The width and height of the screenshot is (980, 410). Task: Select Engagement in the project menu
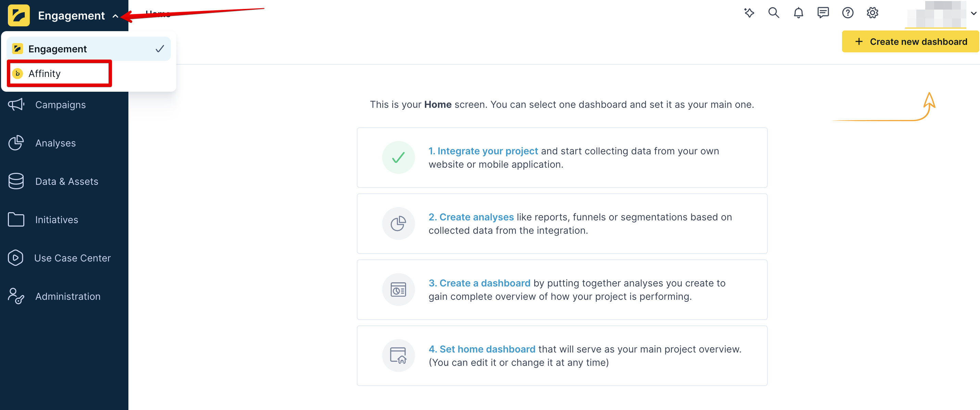(x=58, y=48)
